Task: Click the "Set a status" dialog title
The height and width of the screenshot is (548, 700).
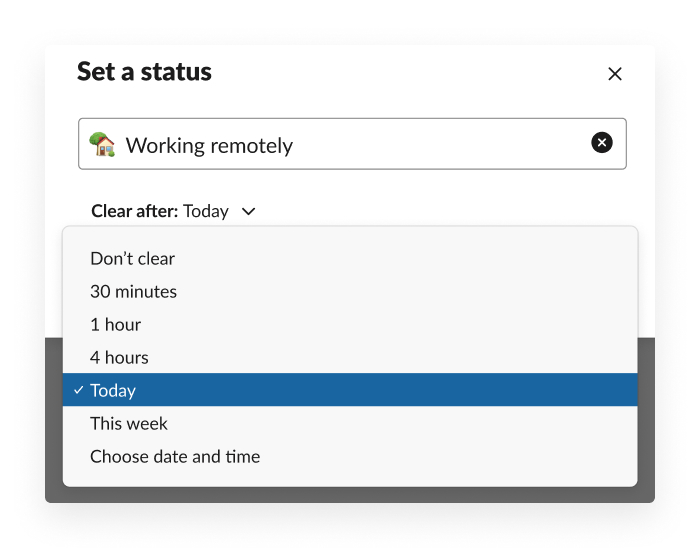Action: [144, 72]
